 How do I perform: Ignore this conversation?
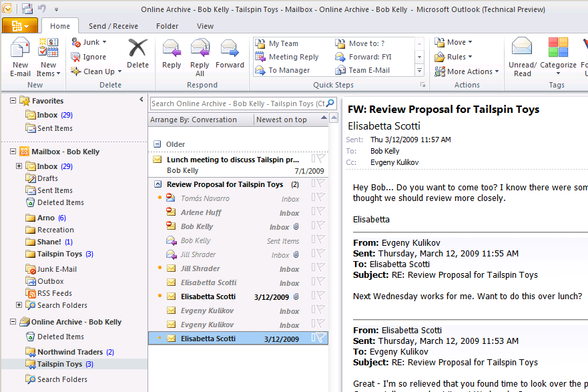[89, 57]
